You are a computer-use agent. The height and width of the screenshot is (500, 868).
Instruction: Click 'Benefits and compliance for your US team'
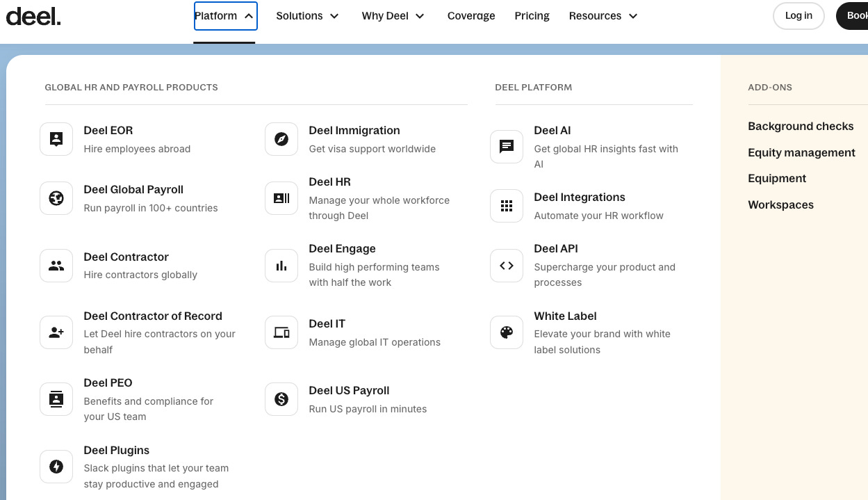pos(148,409)
